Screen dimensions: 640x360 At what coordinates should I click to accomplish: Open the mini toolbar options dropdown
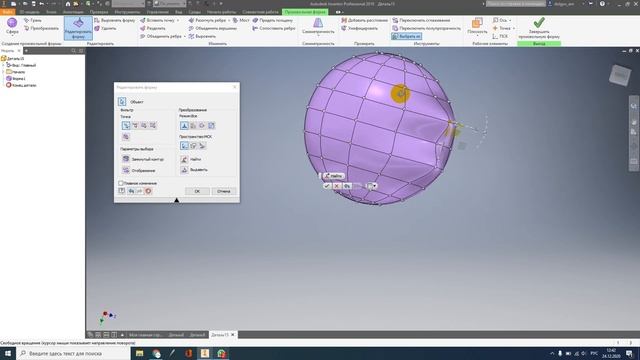374,186
